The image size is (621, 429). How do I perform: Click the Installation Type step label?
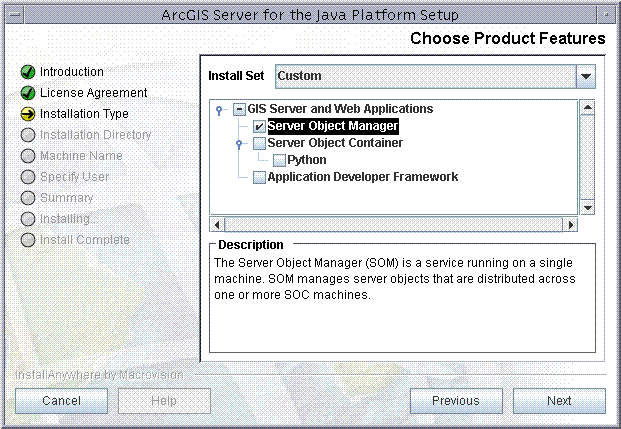(84, 114)
